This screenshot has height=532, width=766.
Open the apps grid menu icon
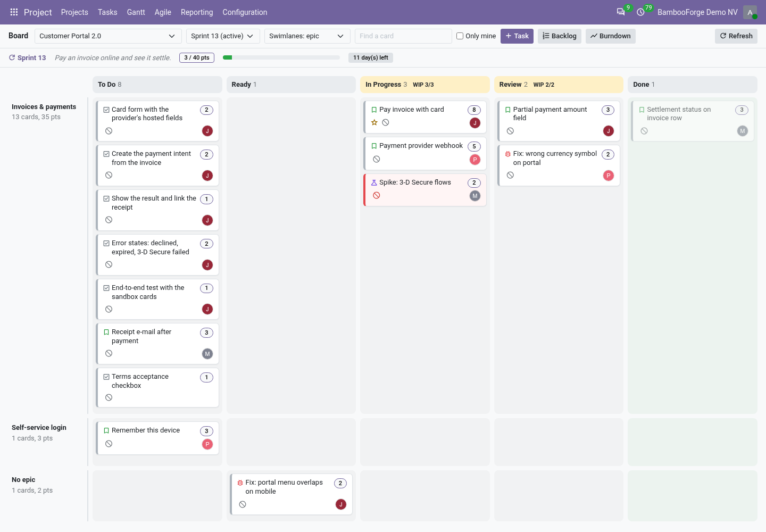14,12
